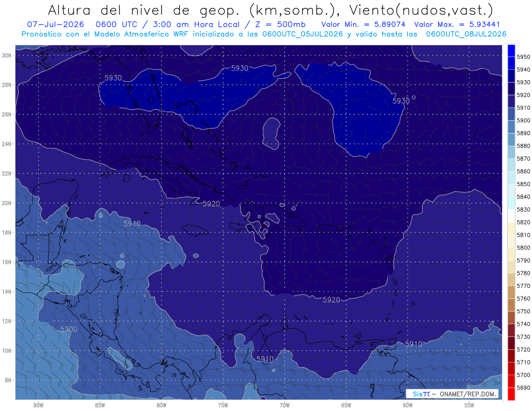Click the '24N' latitude axis label
The width and height of the screenshot is (532, 411).
pos(7,144)
